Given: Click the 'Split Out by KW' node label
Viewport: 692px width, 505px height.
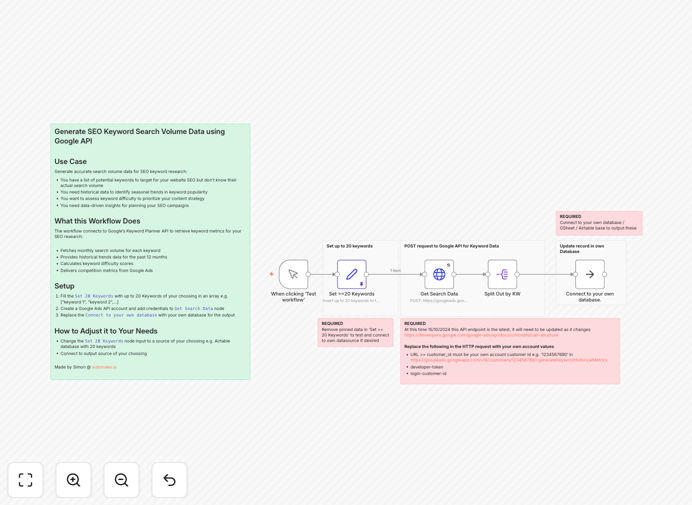Looking at the screenshot, I should (x=502, y=294).
